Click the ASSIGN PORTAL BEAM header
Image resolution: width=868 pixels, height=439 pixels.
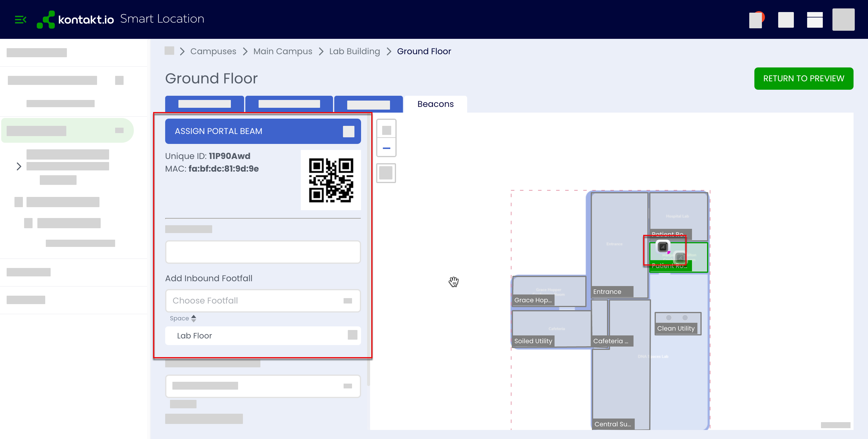coord(263,131)
